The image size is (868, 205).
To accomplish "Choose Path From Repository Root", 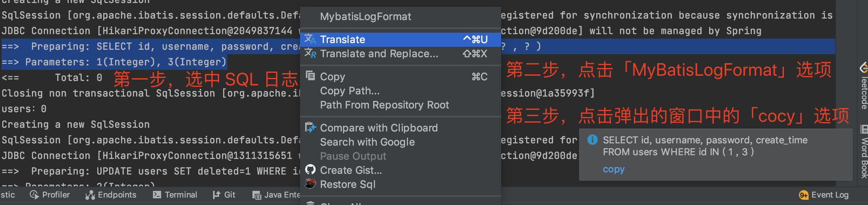I will click(384, 105).
